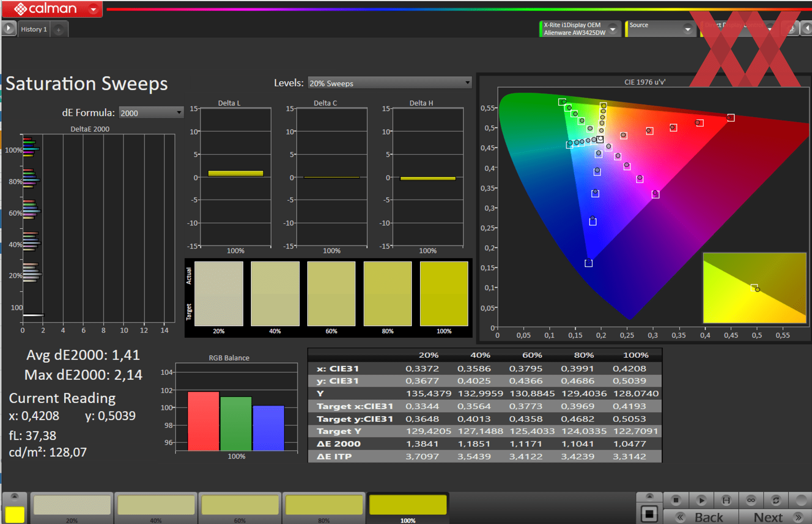
Task: Open the Levels 20% Sweeps dropdown
Action: coord(390,83)
